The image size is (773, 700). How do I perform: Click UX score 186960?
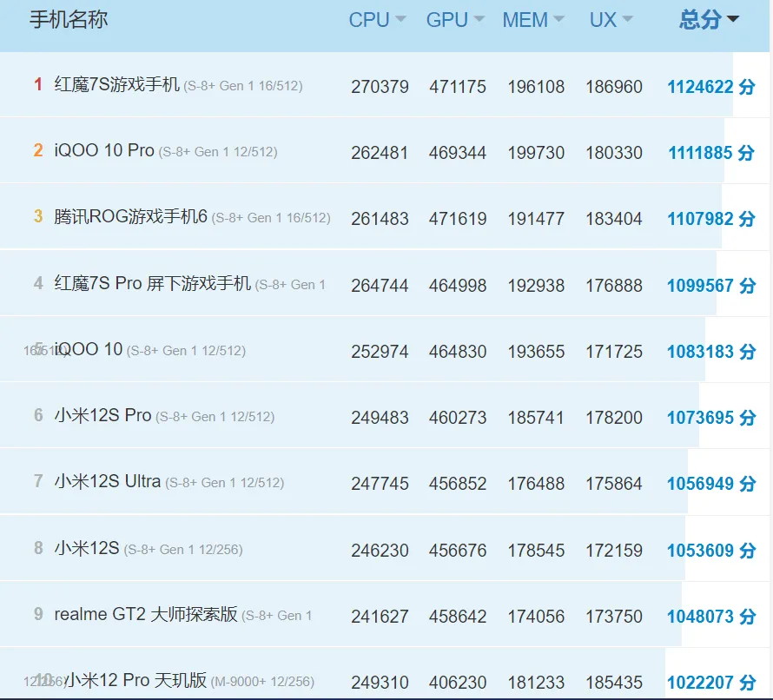click(x=614, y=87)
